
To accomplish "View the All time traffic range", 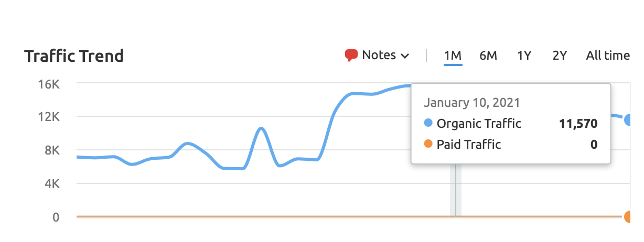I will coord(607,56).
